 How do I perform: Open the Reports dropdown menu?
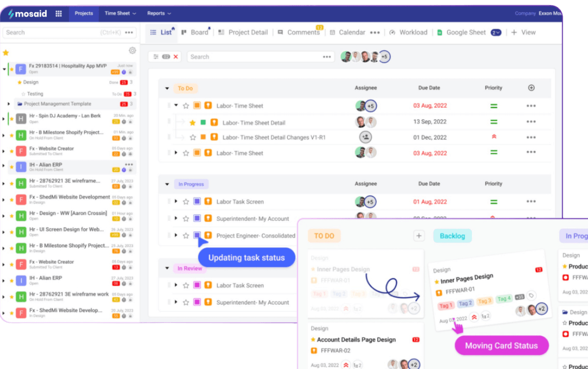point(159,14)
